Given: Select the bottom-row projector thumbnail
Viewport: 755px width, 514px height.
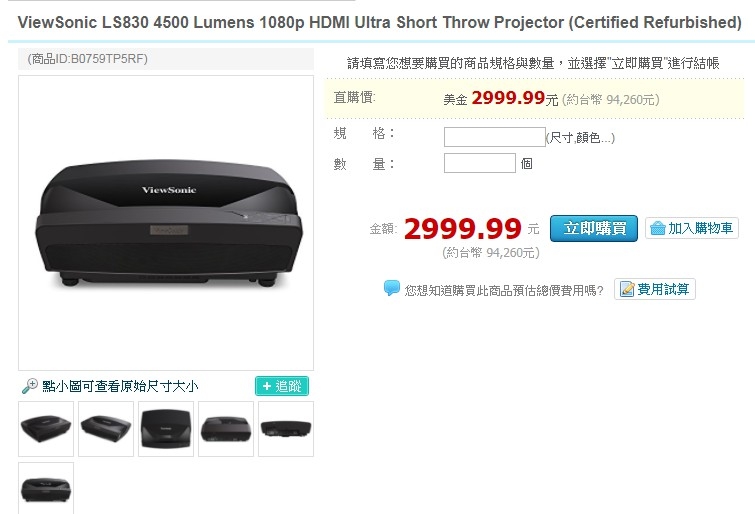Looking at the screenshot, I should point(46,488).
